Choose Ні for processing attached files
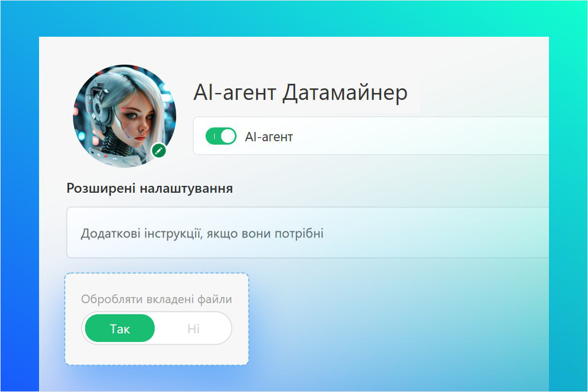This screenshot has width=588, height=392. coord(194,329)
